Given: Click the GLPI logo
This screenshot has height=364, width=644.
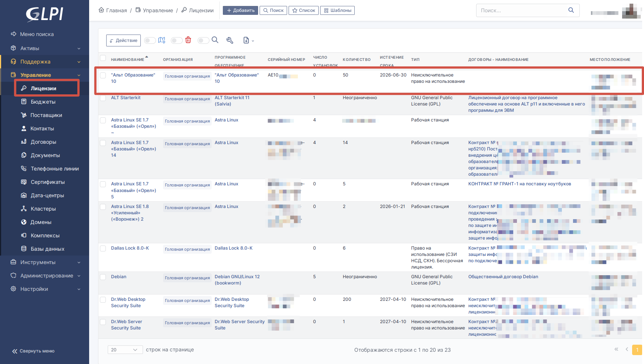Looking at the screenshot, I should (x=45, y=14).
